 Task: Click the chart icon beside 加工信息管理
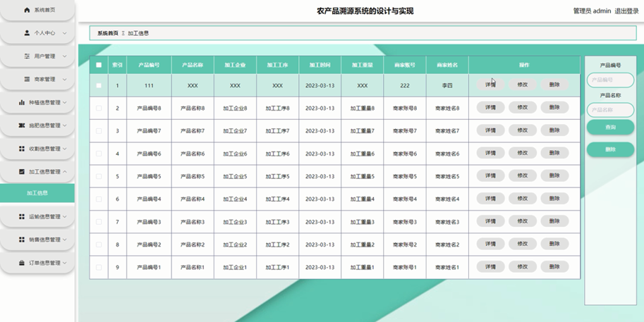tap(22, 172)
